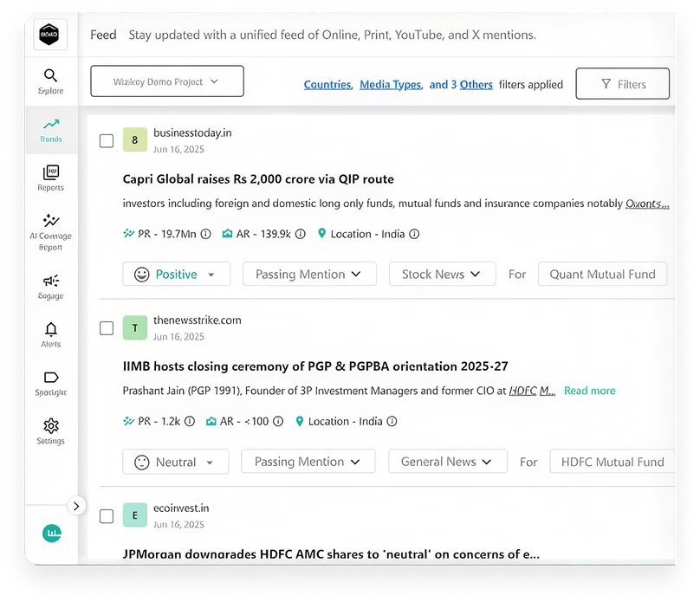The image size is (700, 602).
Task: Click the ecoinvest.in source name
Action: pos(181,508)
